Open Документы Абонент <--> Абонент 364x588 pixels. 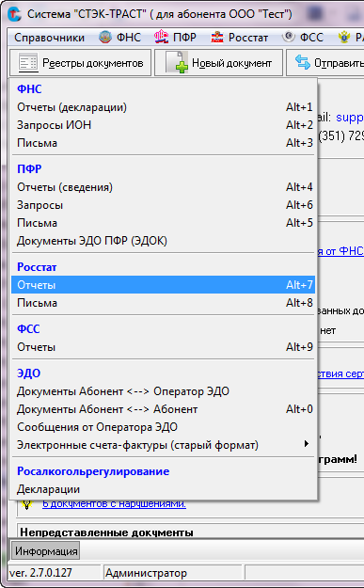coord(163,409)
